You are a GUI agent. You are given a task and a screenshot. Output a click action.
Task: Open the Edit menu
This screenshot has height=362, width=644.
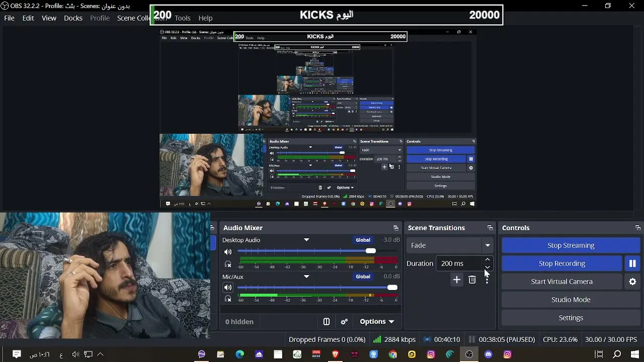point(28,18)
